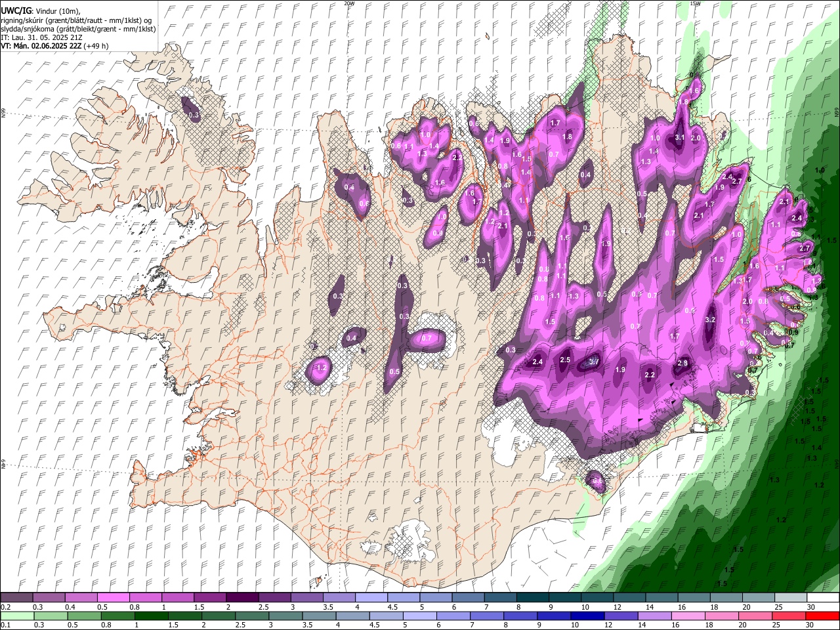Click the 'slydda/snjókoma' description line
The width and height of the screenshot is (840, 630).
coord(78,29)
